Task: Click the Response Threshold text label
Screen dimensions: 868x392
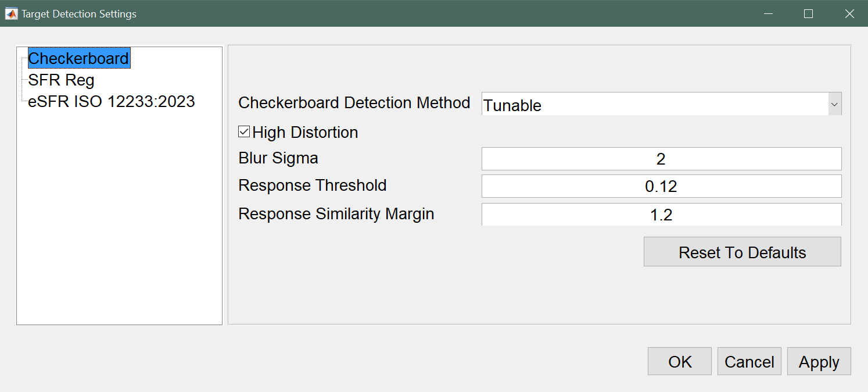Action: 313,185
